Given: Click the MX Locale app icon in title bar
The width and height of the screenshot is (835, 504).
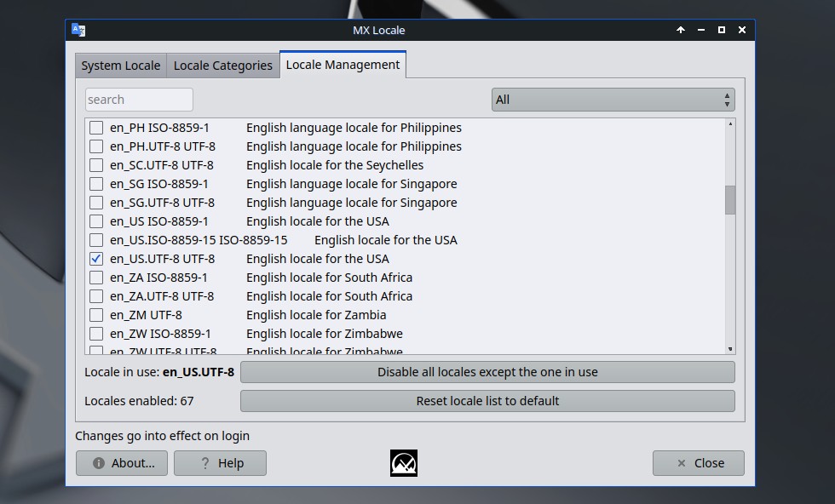Looking at the screenshot, I should click(78, 30).
